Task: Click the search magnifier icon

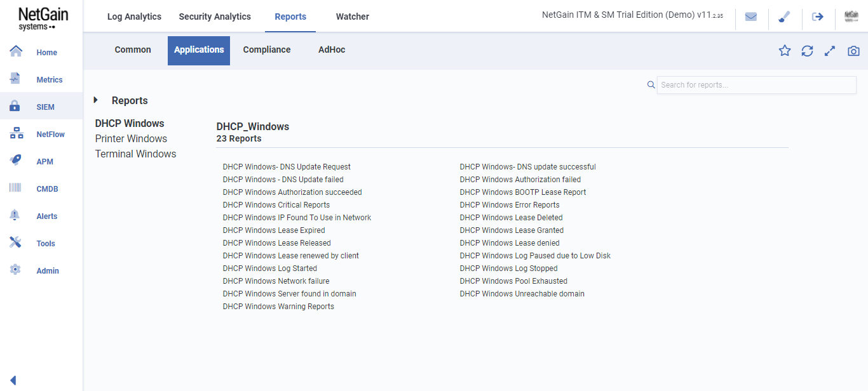Action: pyautogui.click(x=651, y=84)
